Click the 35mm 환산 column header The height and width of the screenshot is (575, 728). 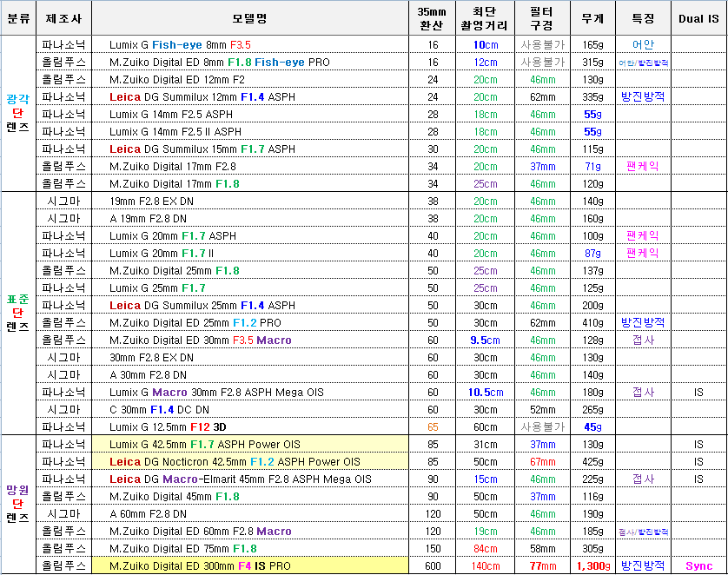click(432, 18)
